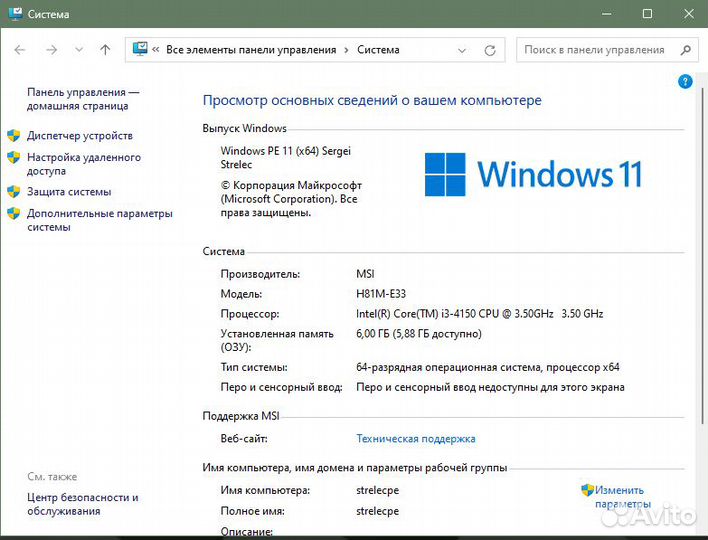The height and width of the screenshot is (540, 708).
Task: Click the Windows 11 logo
Action: (x=533, y=174)
